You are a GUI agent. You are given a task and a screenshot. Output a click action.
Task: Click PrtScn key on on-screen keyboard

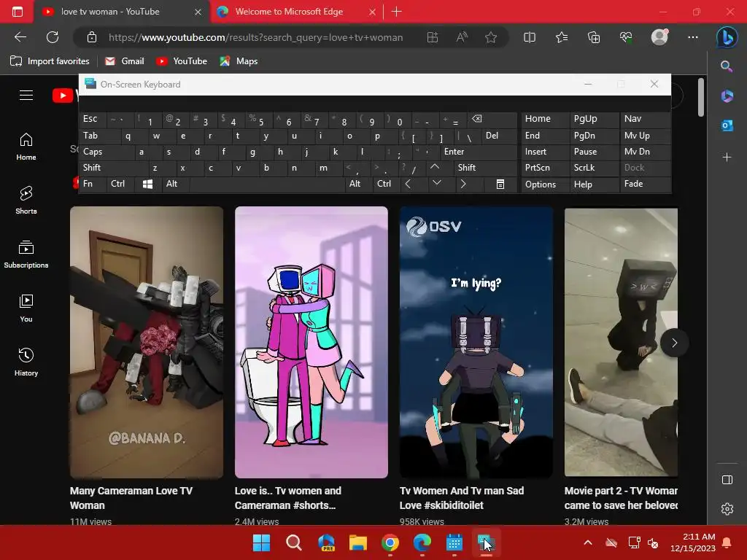point(544,168)
